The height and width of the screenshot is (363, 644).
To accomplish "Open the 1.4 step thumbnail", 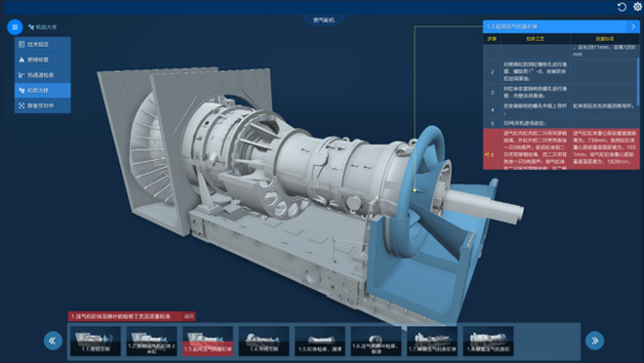I will [263, 341].
